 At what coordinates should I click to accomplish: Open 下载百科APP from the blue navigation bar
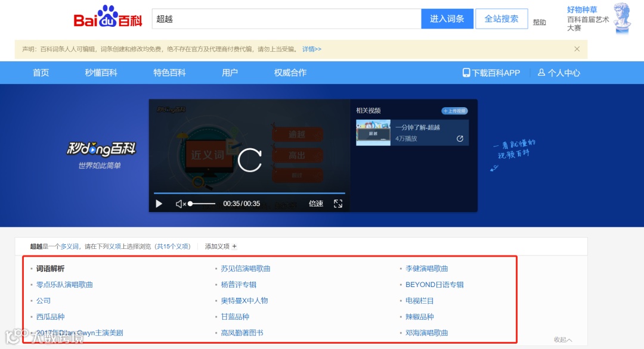coord(490,72)
